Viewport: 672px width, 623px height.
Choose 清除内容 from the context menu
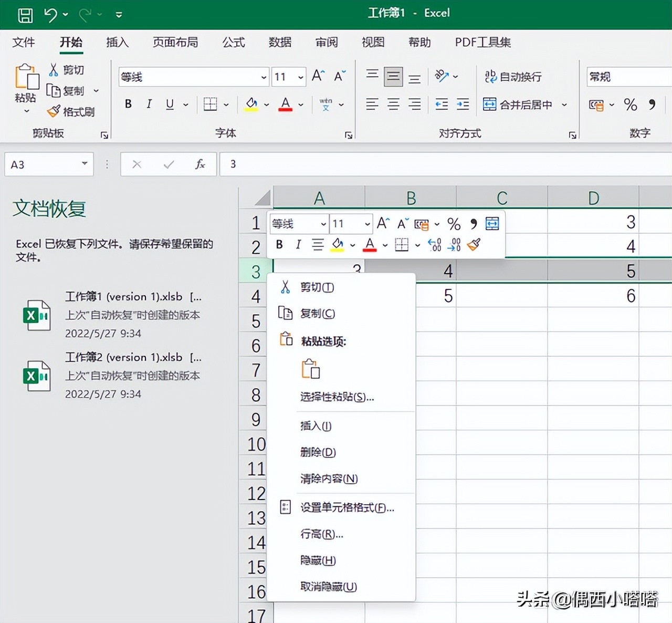(330, 479)
